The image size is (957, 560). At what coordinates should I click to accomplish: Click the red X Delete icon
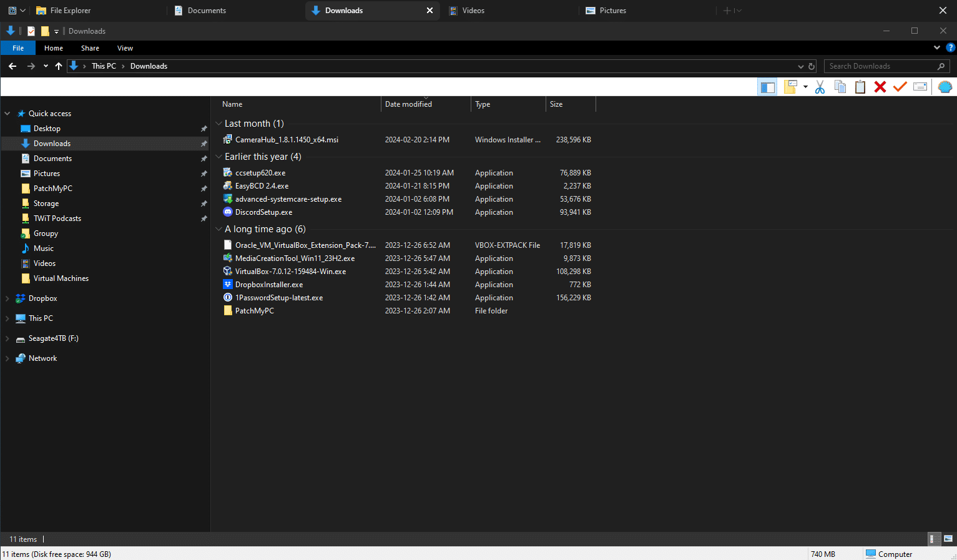pyautogui.click(x=880, y=87)
